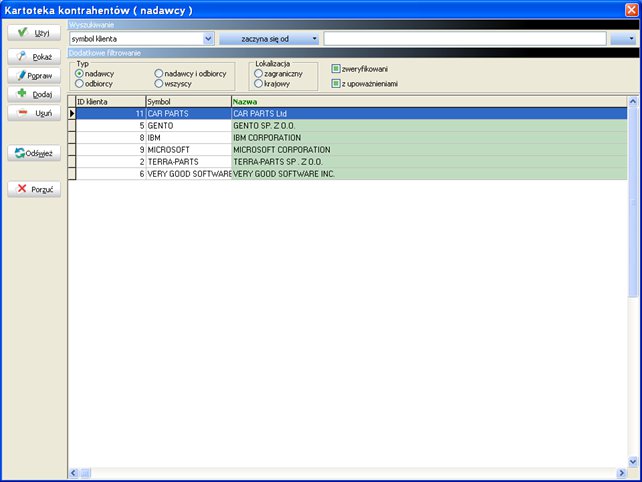Click the MICROSOFT CORPORATION name cell

point(430,150)
